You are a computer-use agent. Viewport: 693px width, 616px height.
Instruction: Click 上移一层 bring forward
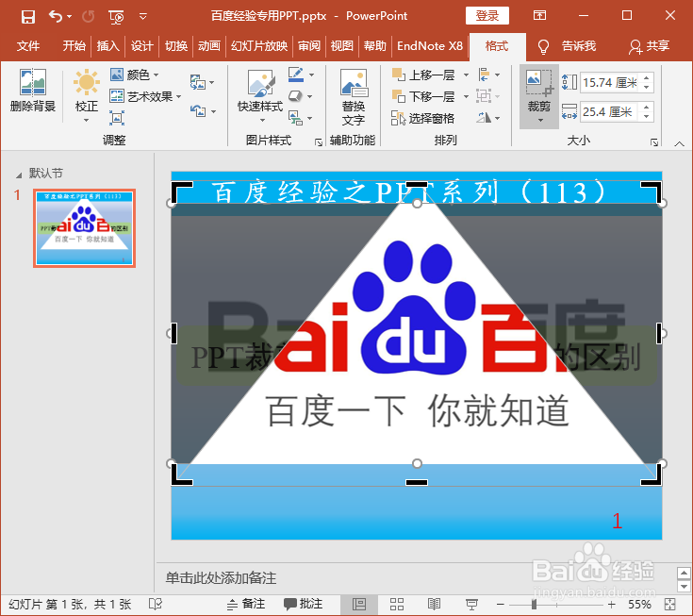423,75
